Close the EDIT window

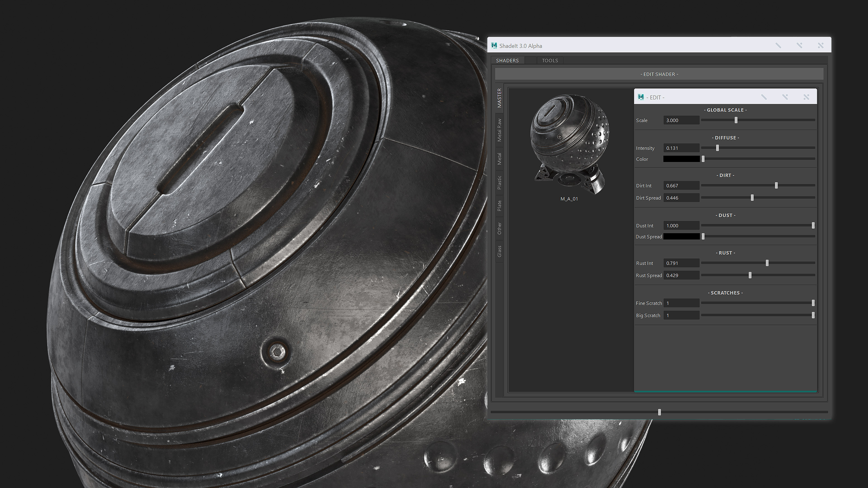coord(806,97)
